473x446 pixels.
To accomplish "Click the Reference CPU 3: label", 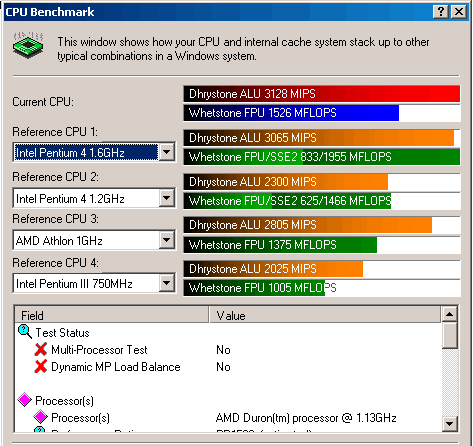I will (x=55, y=219).
